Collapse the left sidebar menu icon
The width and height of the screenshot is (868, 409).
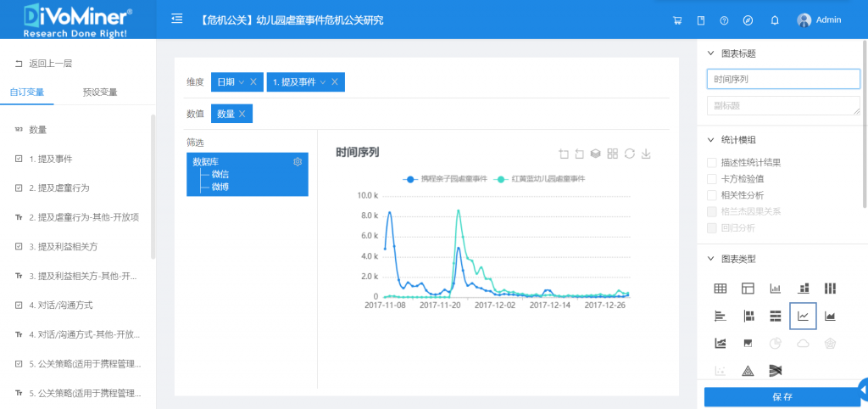click(176, 19)
